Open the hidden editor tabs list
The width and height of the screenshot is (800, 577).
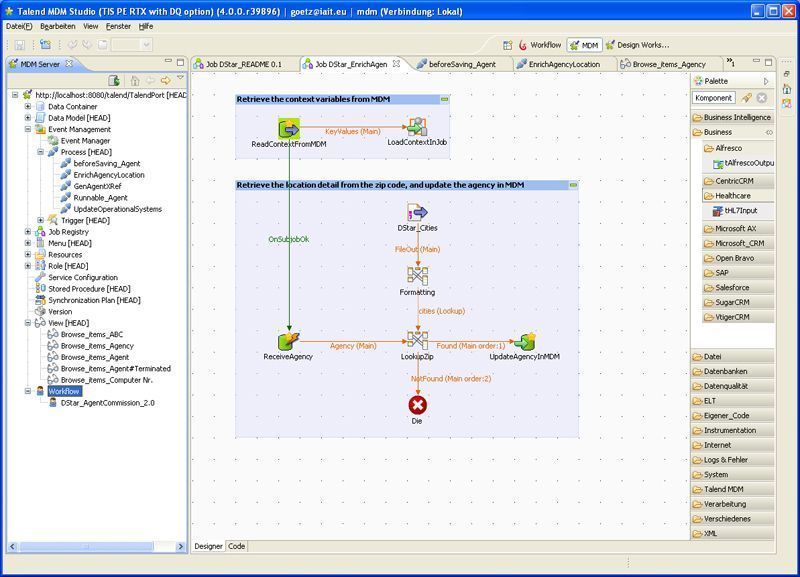coord(731,63)
